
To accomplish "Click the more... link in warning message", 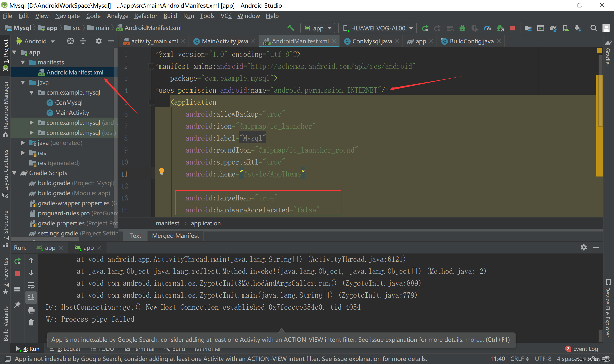I will click(x=474, y=340).
